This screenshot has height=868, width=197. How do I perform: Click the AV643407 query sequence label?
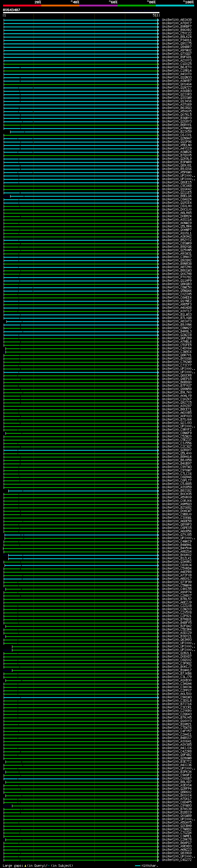click(11, 10)
